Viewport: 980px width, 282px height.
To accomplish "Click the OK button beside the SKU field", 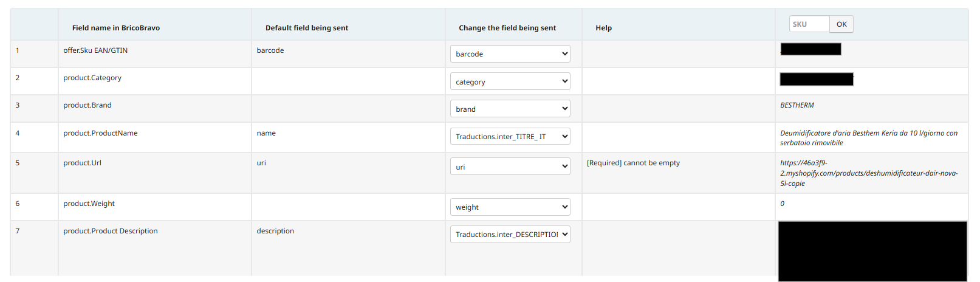I will pos(841,24).
